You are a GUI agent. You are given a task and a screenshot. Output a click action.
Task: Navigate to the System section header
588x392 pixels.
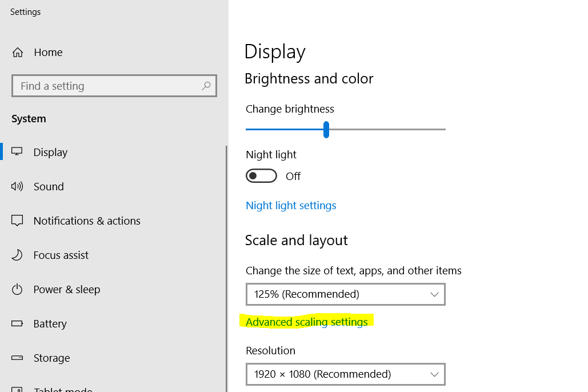29,118
